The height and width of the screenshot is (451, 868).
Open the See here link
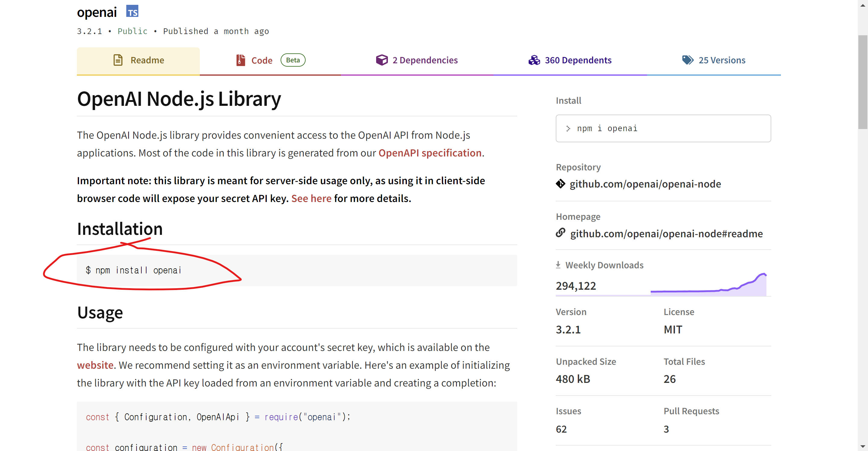(x=311, y=199)
